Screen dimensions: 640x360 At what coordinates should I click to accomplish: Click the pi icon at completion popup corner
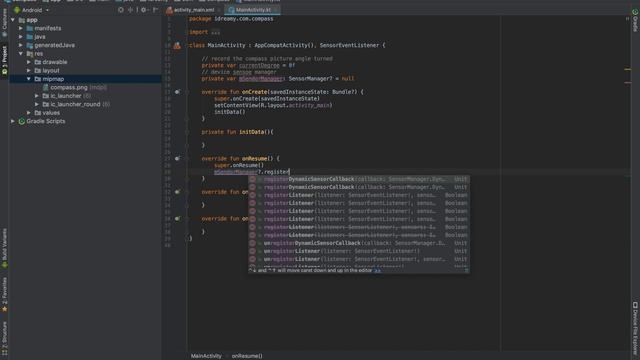[x=466, y=270]
